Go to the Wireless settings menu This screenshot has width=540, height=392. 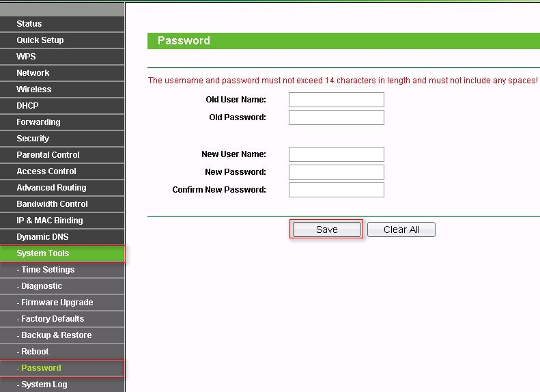pos(62,89)
